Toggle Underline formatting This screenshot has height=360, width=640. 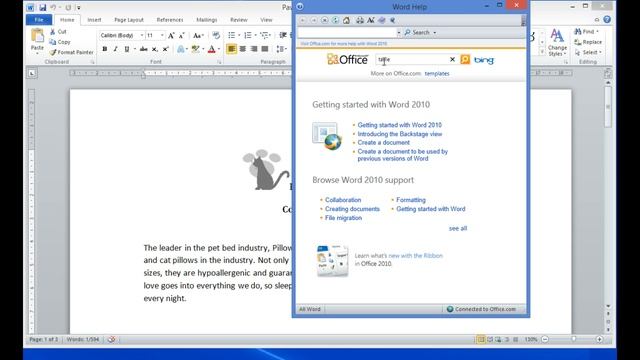click(x=127, y=49)
